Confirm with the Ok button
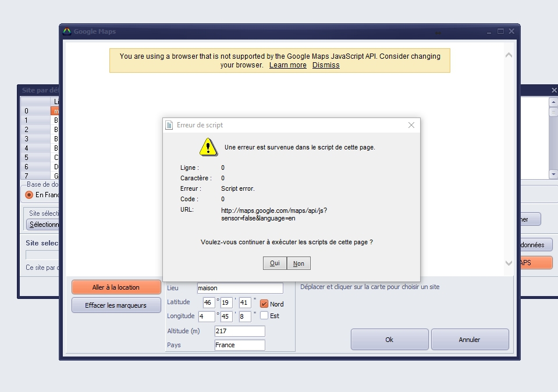The width and height of the screenshot is (558, 392). [x=390, y=340]
